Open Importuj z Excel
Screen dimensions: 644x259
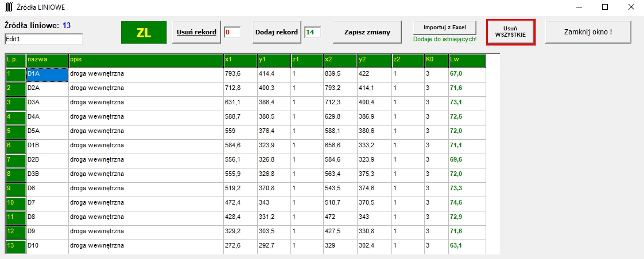(445, 28)
